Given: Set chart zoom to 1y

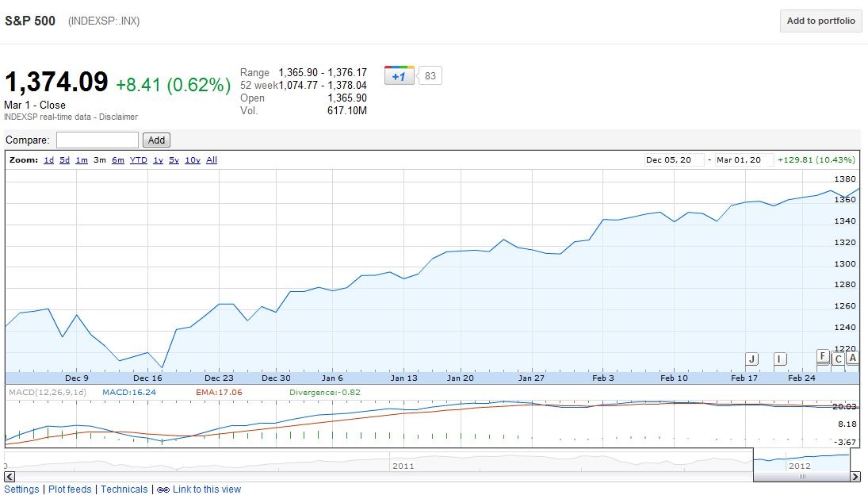Looking at the screenshot, I should click(x=159, y=160).
